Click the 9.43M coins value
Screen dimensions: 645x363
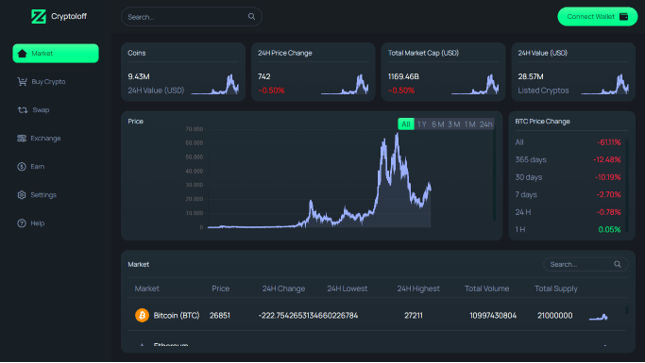coord(139,77)
